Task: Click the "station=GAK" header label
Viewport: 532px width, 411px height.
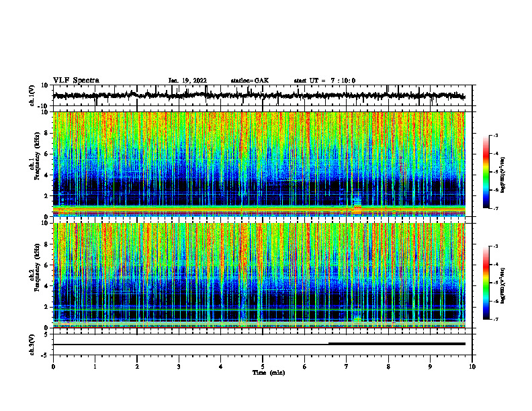Action: 250,81
